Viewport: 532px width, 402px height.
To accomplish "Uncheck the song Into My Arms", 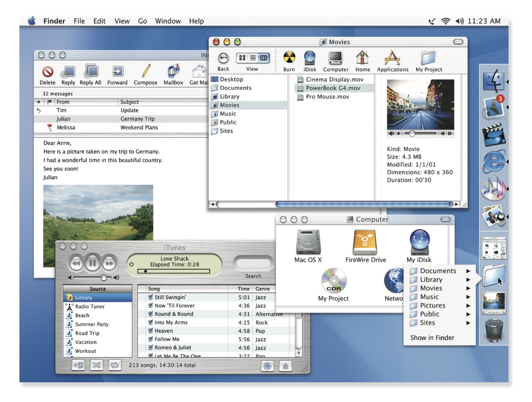I will [150, 322].
